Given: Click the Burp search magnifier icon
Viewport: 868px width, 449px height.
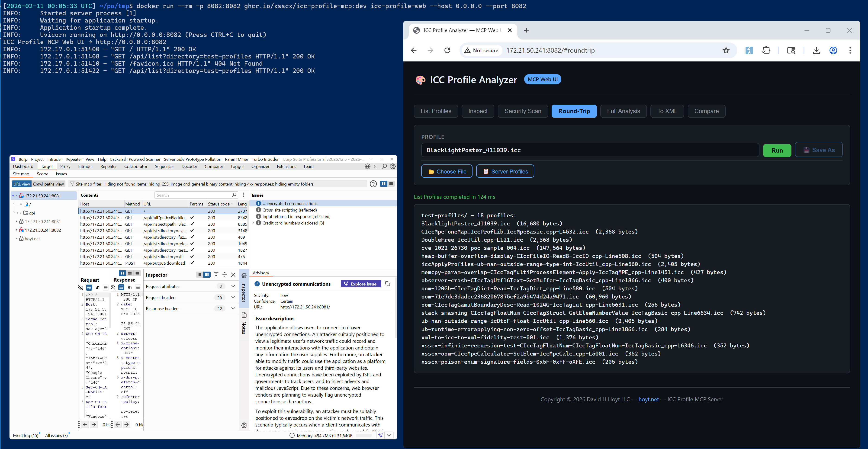Looking at the screenshot, I should pyautogui.click(x=384, y=166).
